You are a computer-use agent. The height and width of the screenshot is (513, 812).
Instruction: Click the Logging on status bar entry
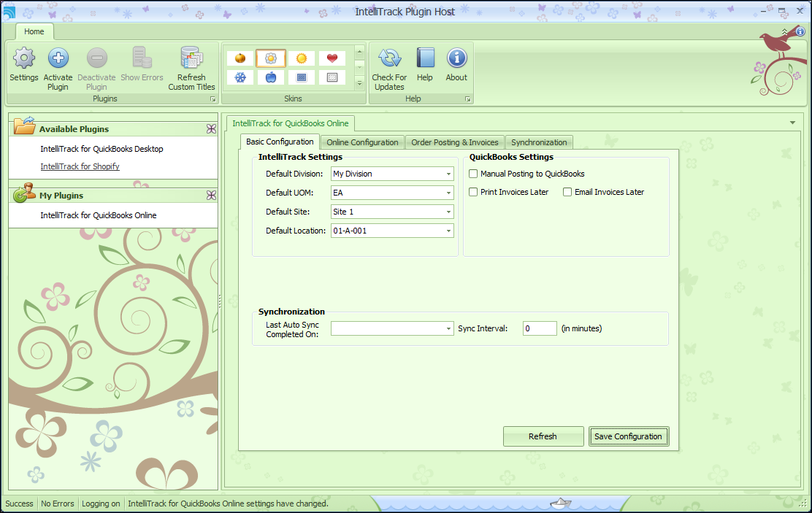(x=101, y=504)
